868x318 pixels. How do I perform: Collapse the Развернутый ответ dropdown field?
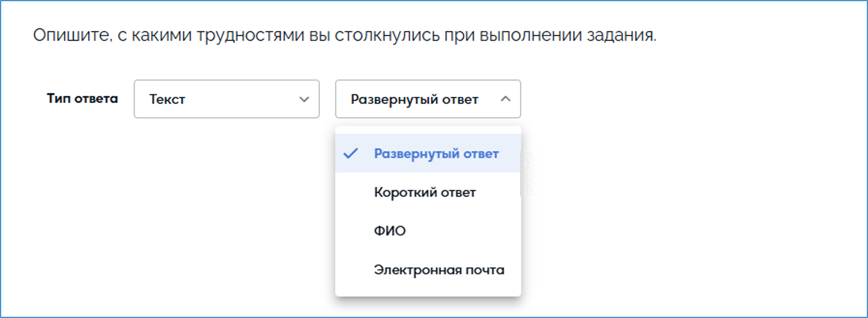(x=428, y=99)
